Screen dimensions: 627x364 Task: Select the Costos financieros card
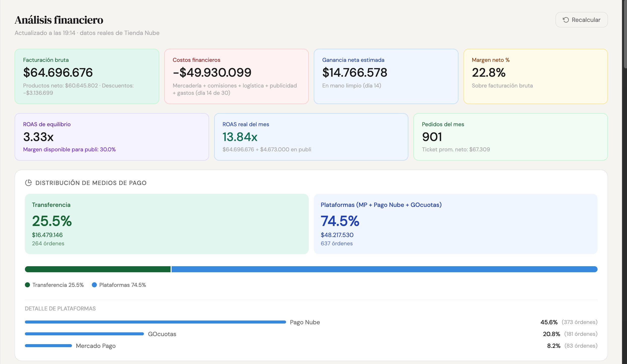point(236,76)
